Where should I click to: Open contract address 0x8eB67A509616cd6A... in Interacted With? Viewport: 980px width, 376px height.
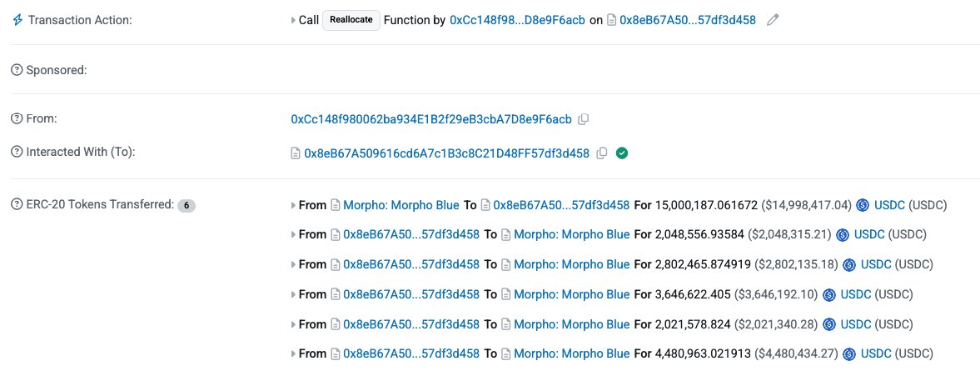pos(446,153)
